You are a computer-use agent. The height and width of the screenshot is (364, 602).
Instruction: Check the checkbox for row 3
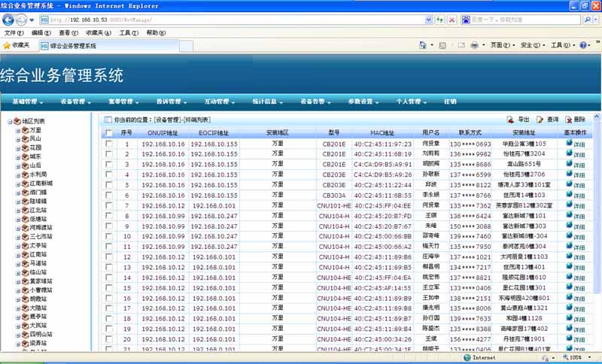click(109, 164)
